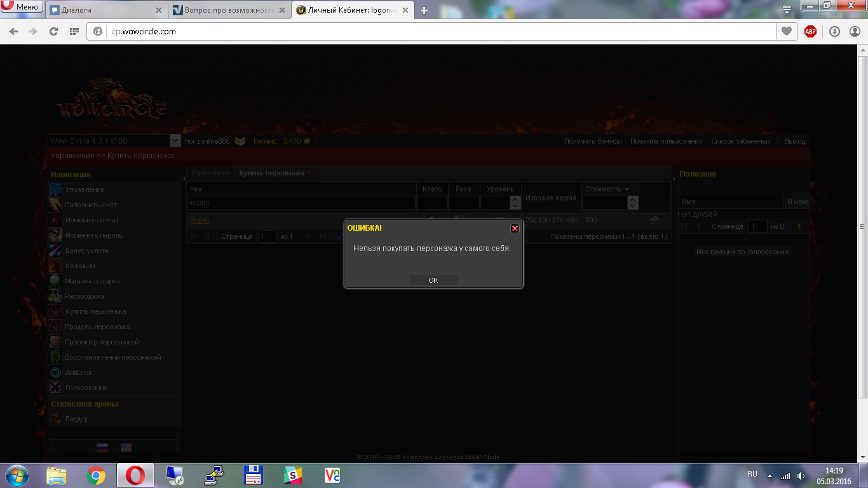Viewport: 868px width, 488px height.
Task: Increase the Уровень filter spinner value
Action: (515, 200)
